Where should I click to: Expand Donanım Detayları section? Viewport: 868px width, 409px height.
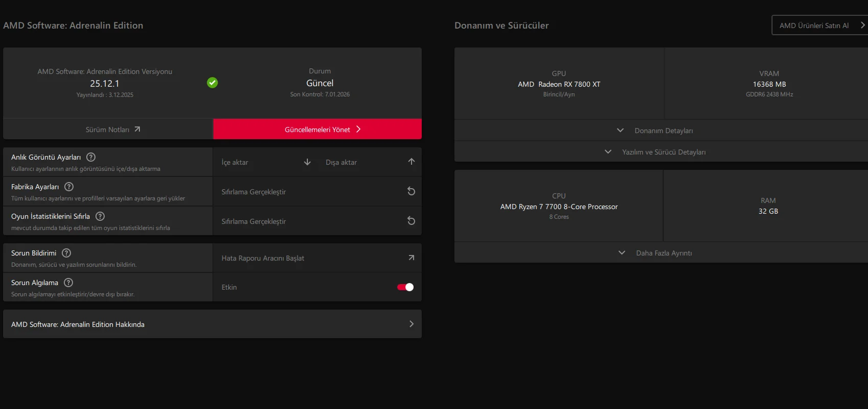[661, 131]
